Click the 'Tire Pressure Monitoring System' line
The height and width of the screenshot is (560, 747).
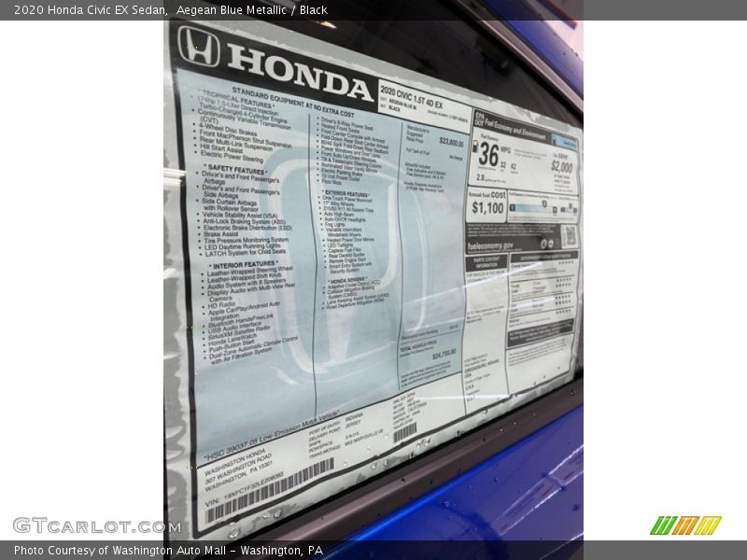pyautogui.click(x=247, y=241)
